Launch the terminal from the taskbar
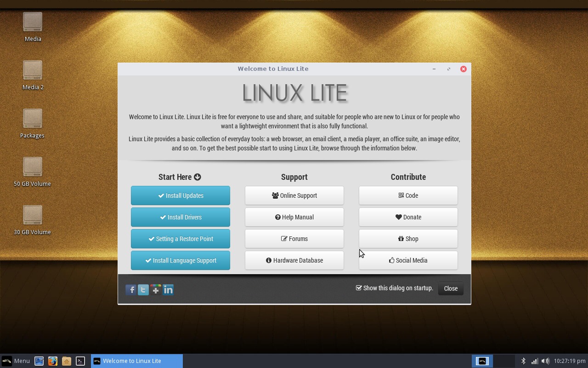The width and height of the screenshot is (588, 368). (x=80, y=361)
